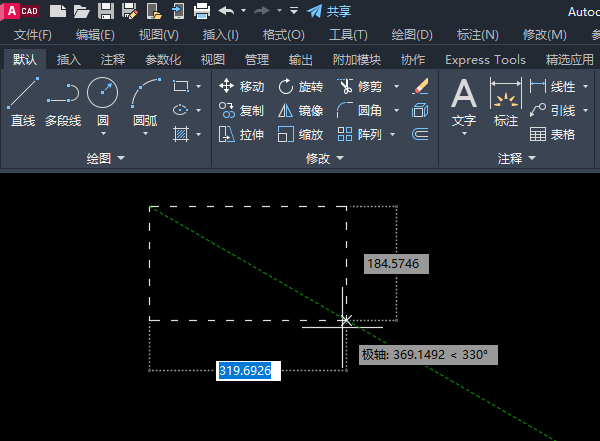Click the 移动 move tool
600x441 pixels.
[x=241, y=87]
